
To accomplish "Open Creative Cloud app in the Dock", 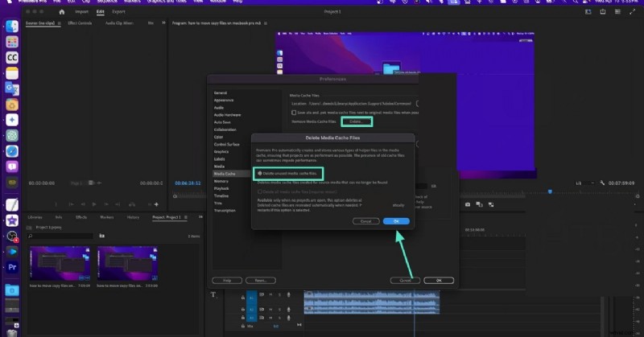I will click(12, 57).
